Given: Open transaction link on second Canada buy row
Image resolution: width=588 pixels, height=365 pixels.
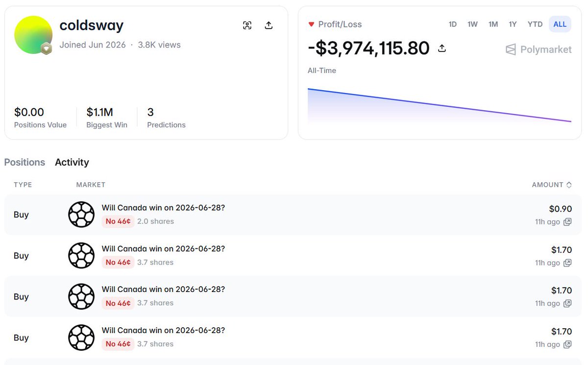Looking at the screenshot, I should pyautogui.click(x=567, y=263).
